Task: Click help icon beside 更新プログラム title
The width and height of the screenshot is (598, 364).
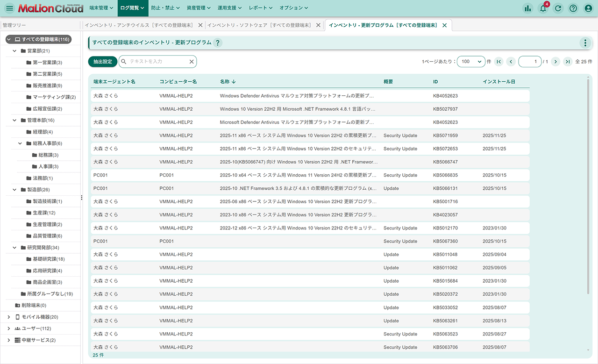Action: 218,43
